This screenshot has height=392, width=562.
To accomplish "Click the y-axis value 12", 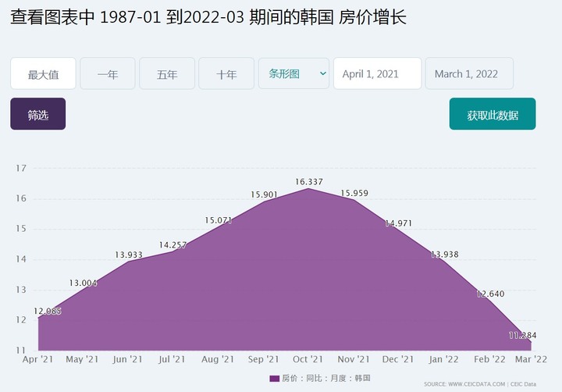I will (x=21, y=320).
